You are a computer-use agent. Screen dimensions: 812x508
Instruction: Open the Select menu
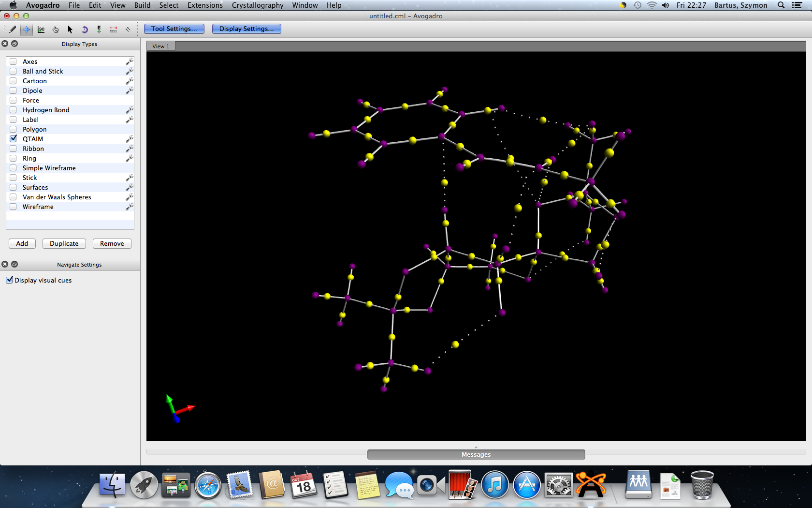pos(169,5)
